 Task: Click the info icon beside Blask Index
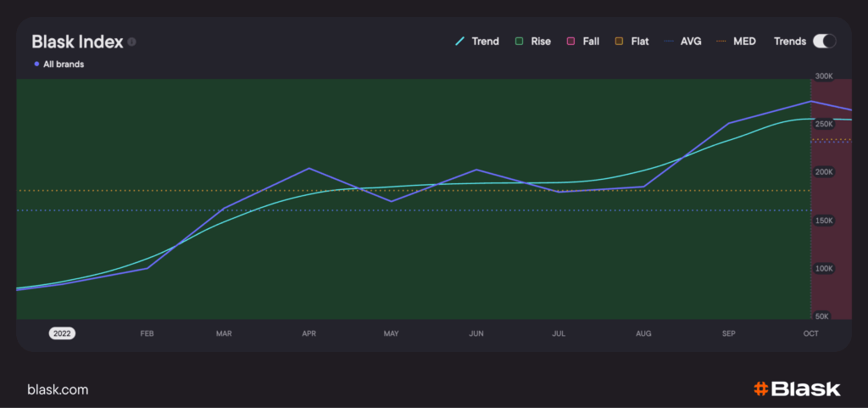(x=132, y=42)
